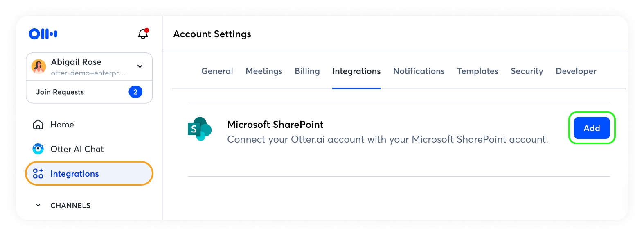Click the Join Requests count badge
The image size is (644, 236).
pos(135,92)
